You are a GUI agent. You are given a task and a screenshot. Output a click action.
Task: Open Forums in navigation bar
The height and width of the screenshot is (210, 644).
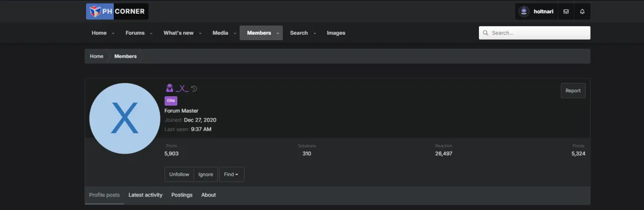click(x=135, y=33)
